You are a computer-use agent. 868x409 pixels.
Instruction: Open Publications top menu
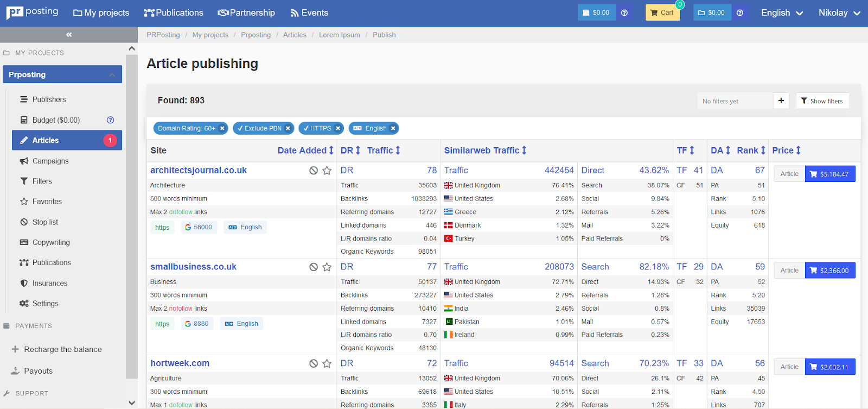tap(174, 12)
